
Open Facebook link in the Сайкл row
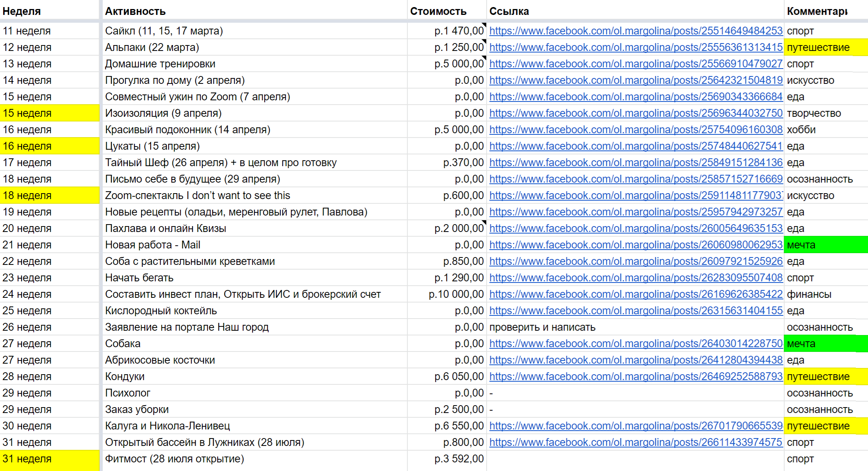click(636, 31)
